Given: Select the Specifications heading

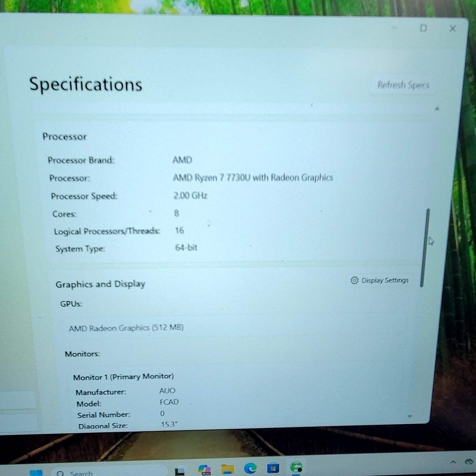Looking at the screenshot, I should 86,84.
